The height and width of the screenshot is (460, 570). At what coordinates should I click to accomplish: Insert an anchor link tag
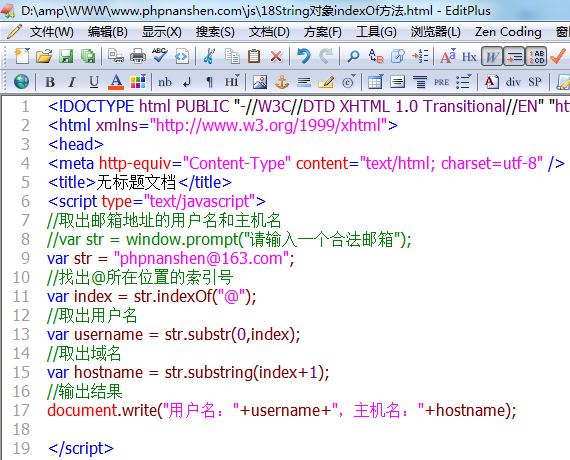282,82
